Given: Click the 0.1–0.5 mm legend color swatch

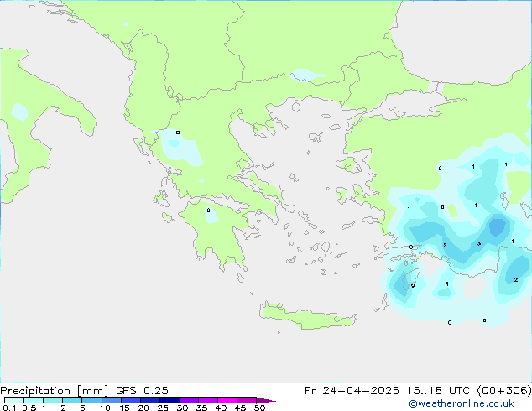Looking at the screenshot, I should tap(14, 400).
